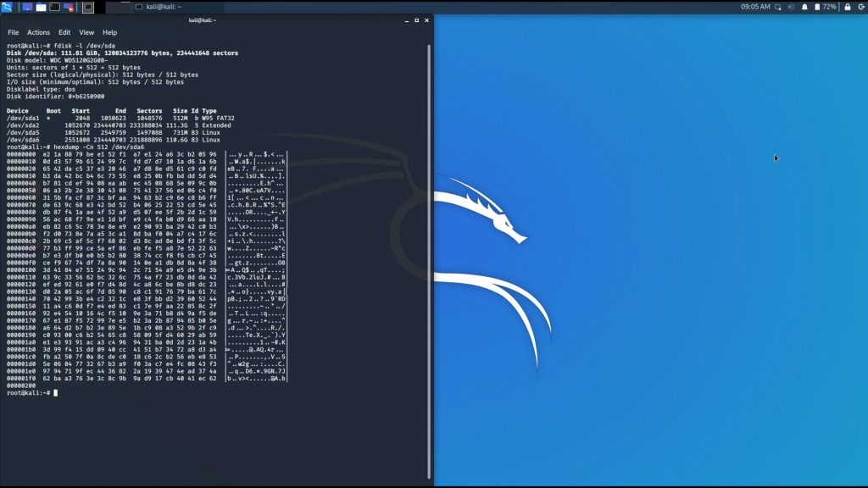This screenshot has height=488, width=868.
Task: Click 'Extended' partition type
Action: pyautogui.click(x=216, y=125)
